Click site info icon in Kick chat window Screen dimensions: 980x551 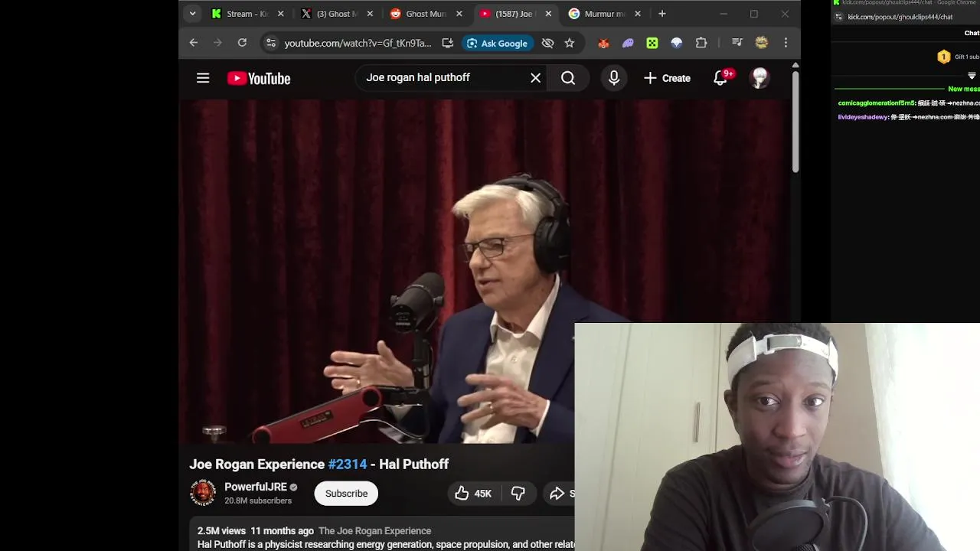(x=839, y=17)
